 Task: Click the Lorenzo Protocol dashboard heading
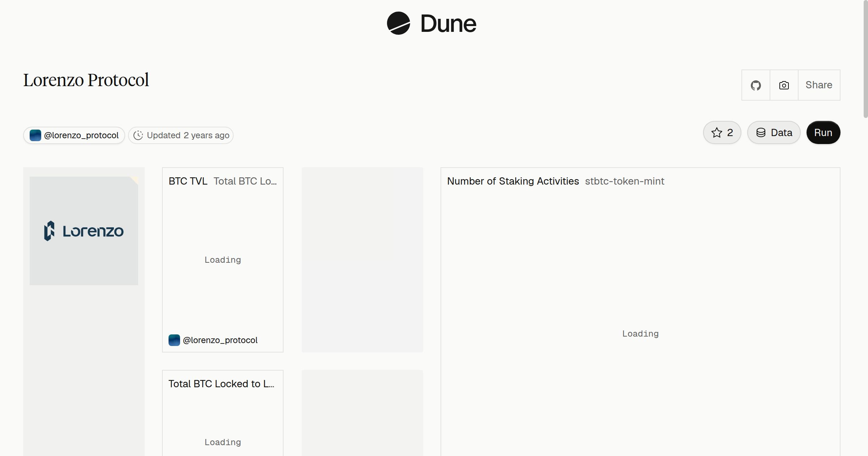86,80
